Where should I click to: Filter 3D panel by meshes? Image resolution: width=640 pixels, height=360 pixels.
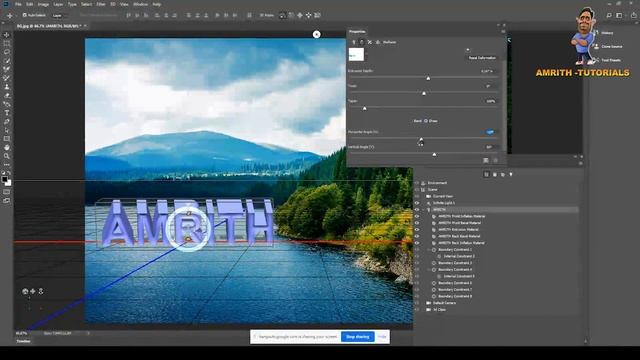tap(495, 175)
